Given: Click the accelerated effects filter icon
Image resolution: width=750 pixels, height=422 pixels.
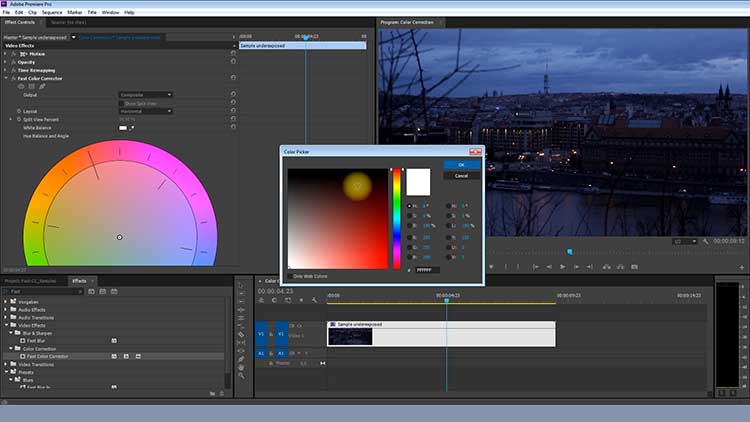Looking at the screenshot, I should 91,291.
